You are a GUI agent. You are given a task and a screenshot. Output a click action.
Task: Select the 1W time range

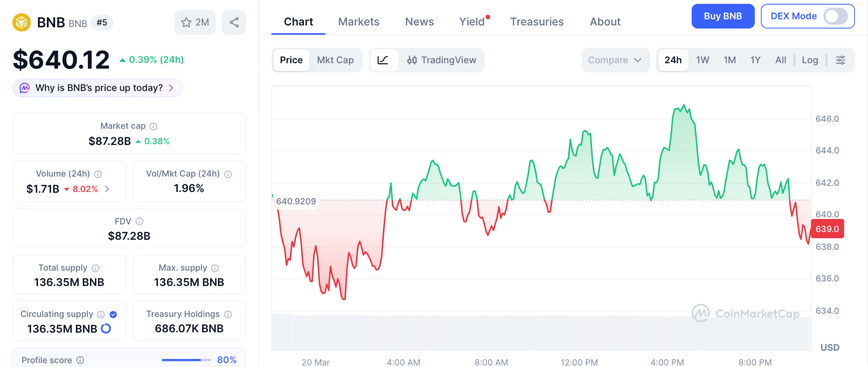[702, 60]
